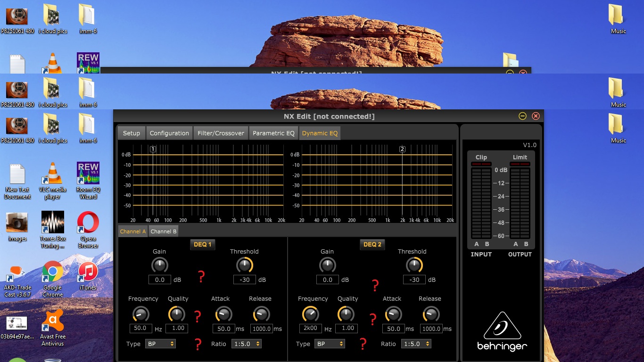
Task: Open the 03b94e97ae file on desktop
Action: 17,328
